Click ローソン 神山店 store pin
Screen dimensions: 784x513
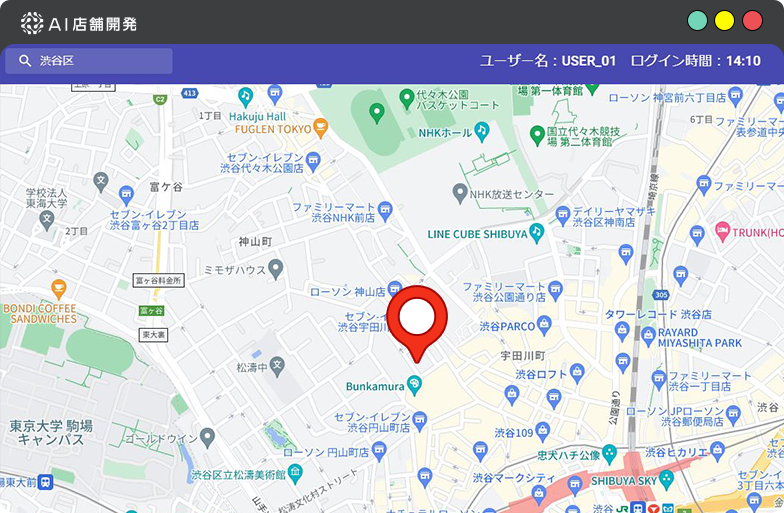point(394,288)
